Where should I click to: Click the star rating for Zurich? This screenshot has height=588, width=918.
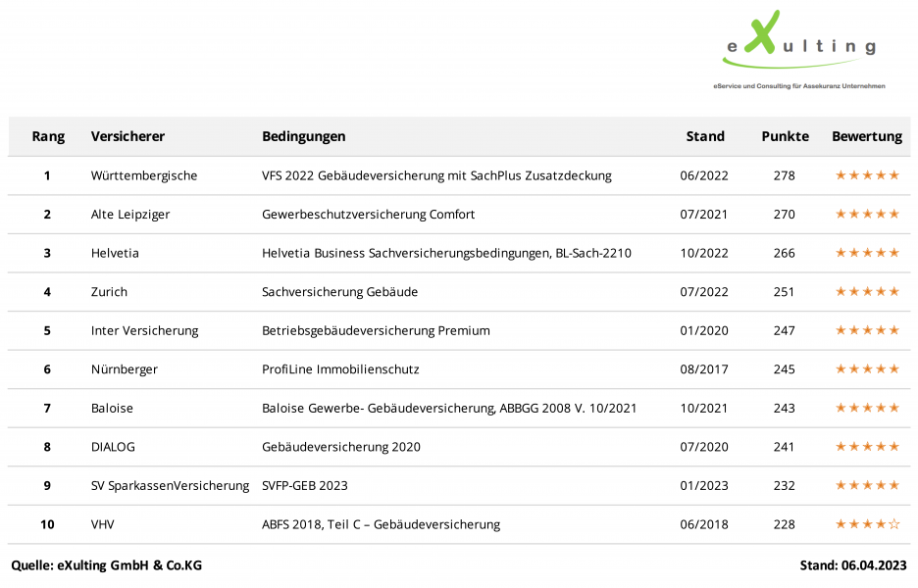point(867,291)
